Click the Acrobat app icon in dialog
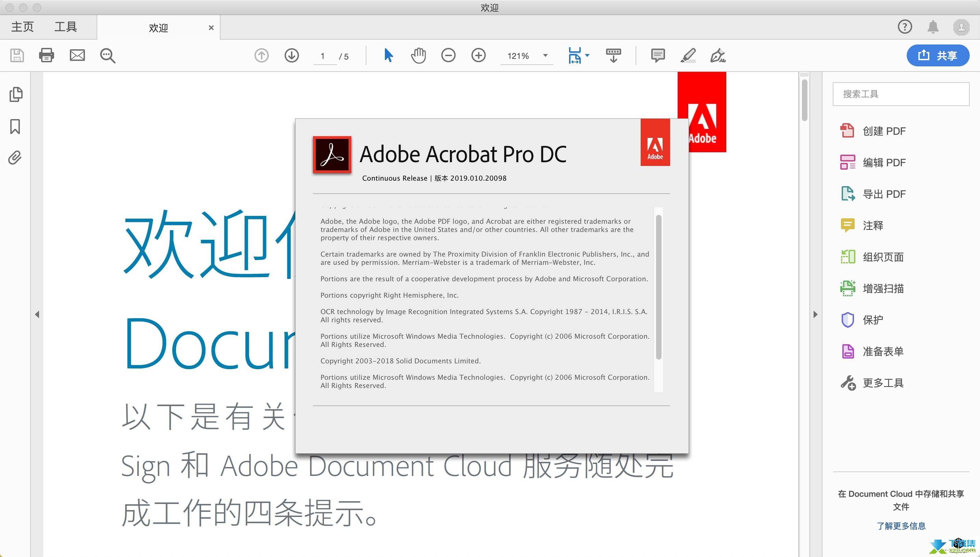 point(332,155)
